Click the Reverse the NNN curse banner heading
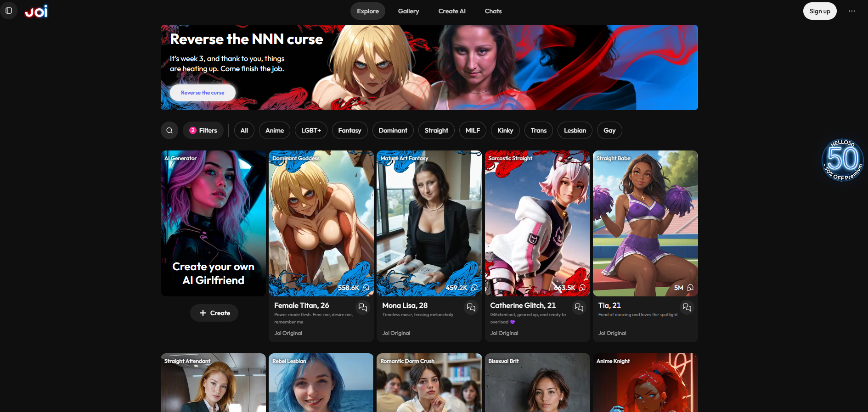Viewport: 868px width, 412px height. pos(247,39)
